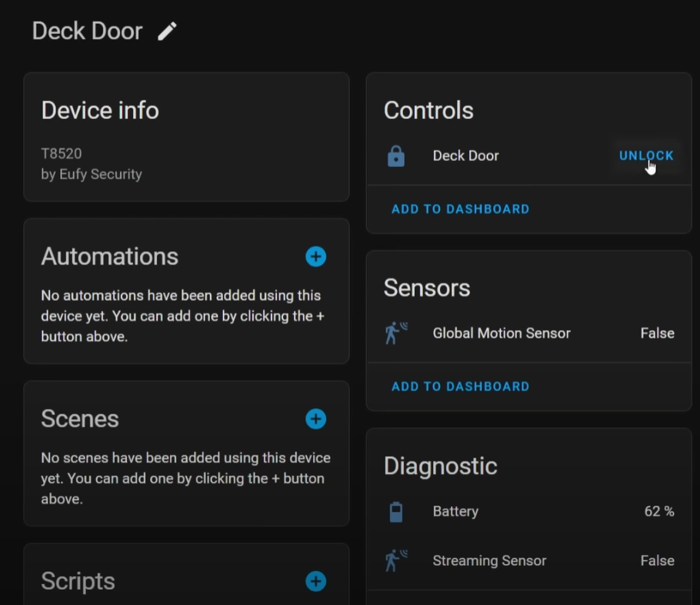700x605 pixels.
Task: Add a new script with plus icon
Action: 315,581
